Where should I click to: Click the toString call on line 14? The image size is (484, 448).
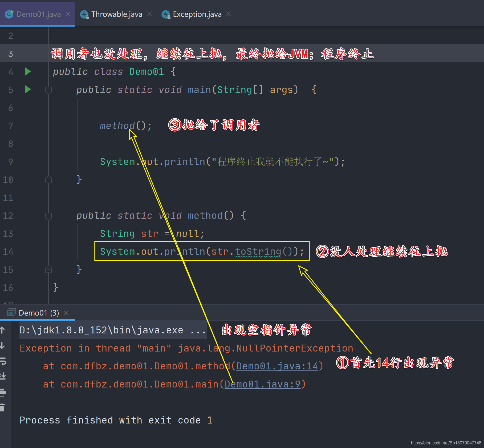point(258,251)
